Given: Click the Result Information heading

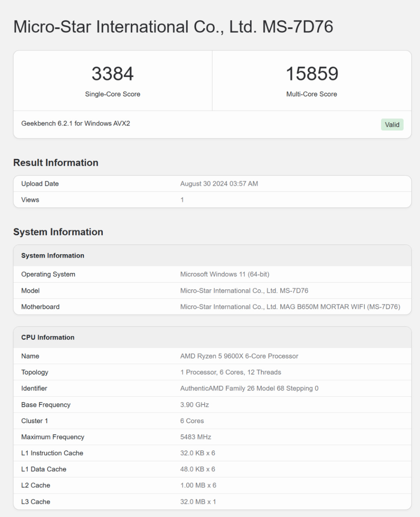Looking at the screenshot, I should [x=56, y=163].
